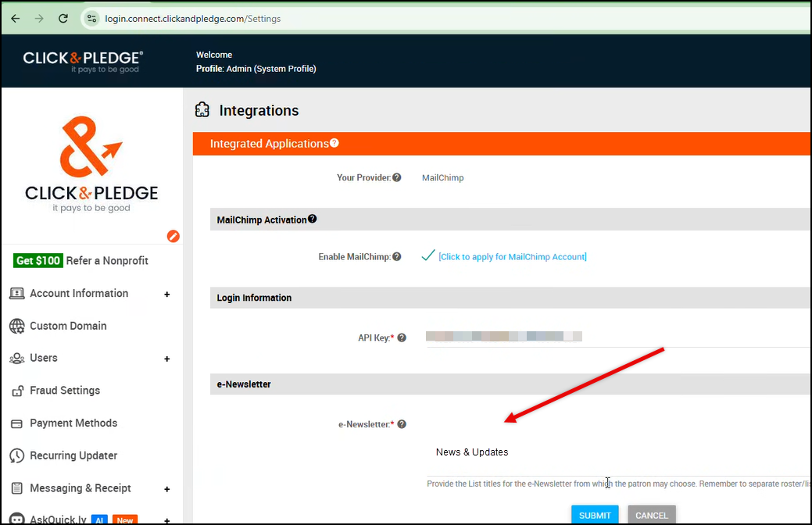This screenshot has width=812, height=525.
Task: Open site information icon in address bar
Action: tap(91, 19)
